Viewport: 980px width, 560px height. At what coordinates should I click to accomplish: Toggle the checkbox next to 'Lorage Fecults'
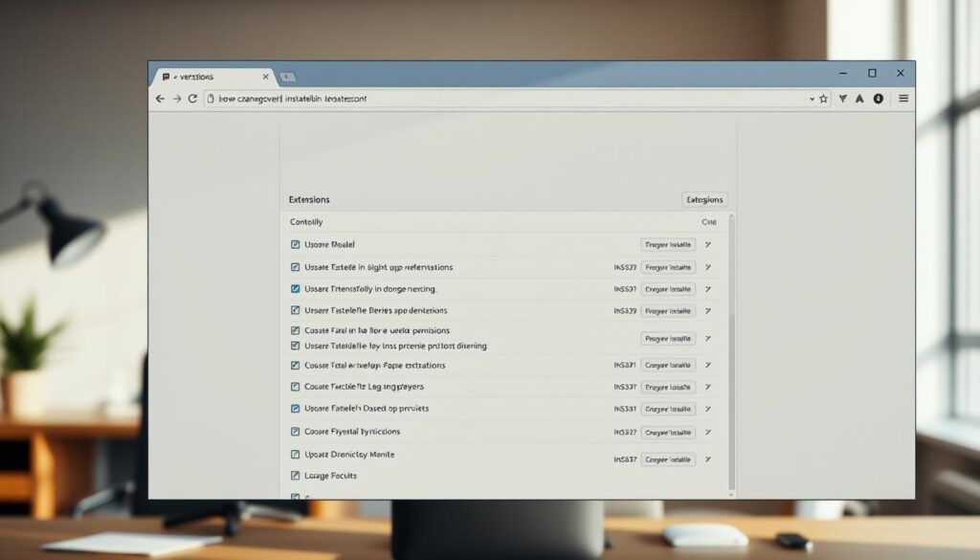tap(295, 475)
